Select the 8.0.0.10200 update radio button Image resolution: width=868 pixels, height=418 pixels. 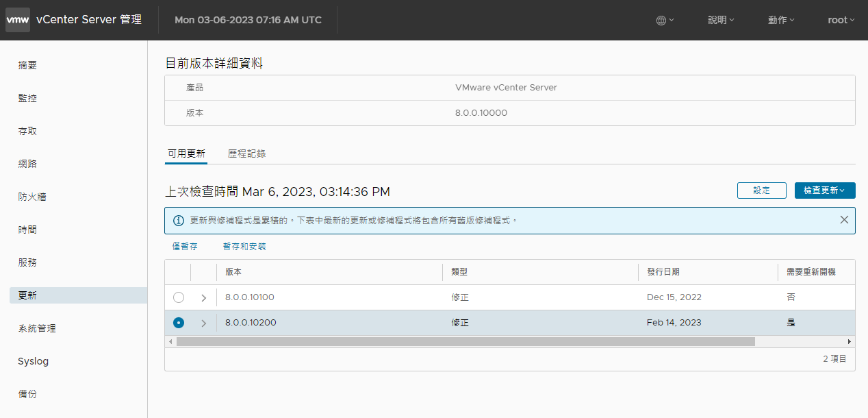point(179,323)
